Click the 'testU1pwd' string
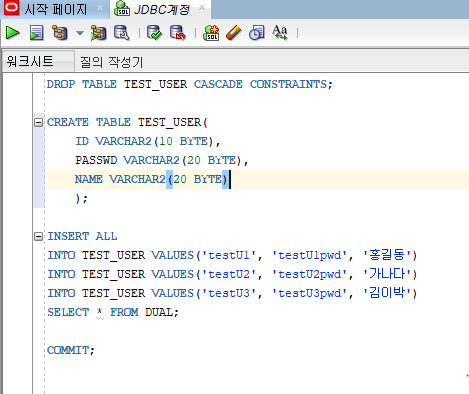Screen dimensions: 469x394 click(310, 255)
